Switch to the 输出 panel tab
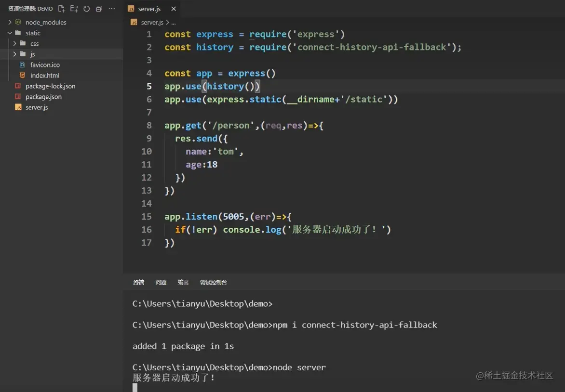The width and height of the screenshot is (565, 392). click(183, 282)
